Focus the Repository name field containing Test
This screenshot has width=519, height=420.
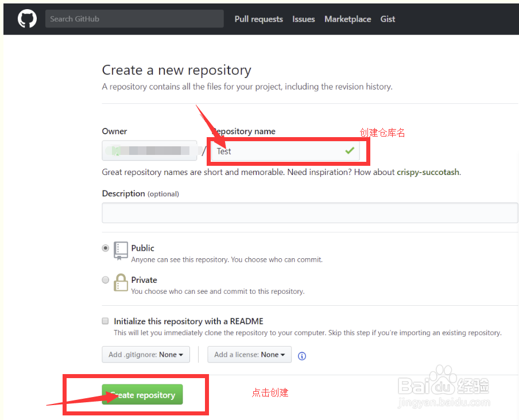(285, 151)
